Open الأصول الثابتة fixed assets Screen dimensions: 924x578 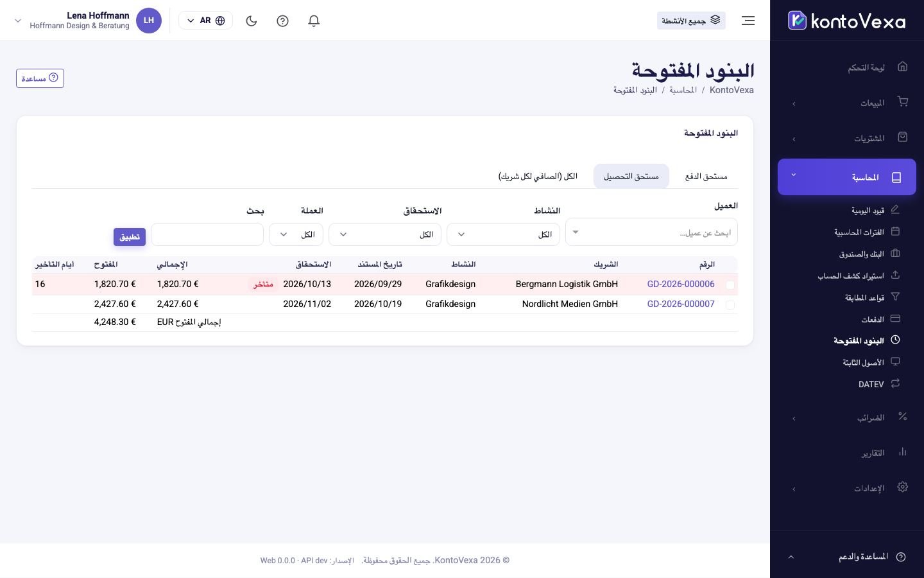tap(871, 362)
